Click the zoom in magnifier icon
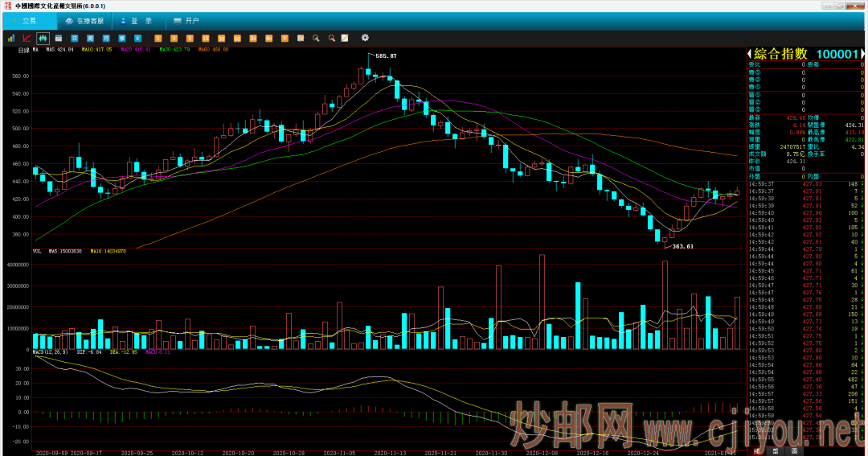Image resolution: width=868 pixels, height=456 pixels. 316,38
